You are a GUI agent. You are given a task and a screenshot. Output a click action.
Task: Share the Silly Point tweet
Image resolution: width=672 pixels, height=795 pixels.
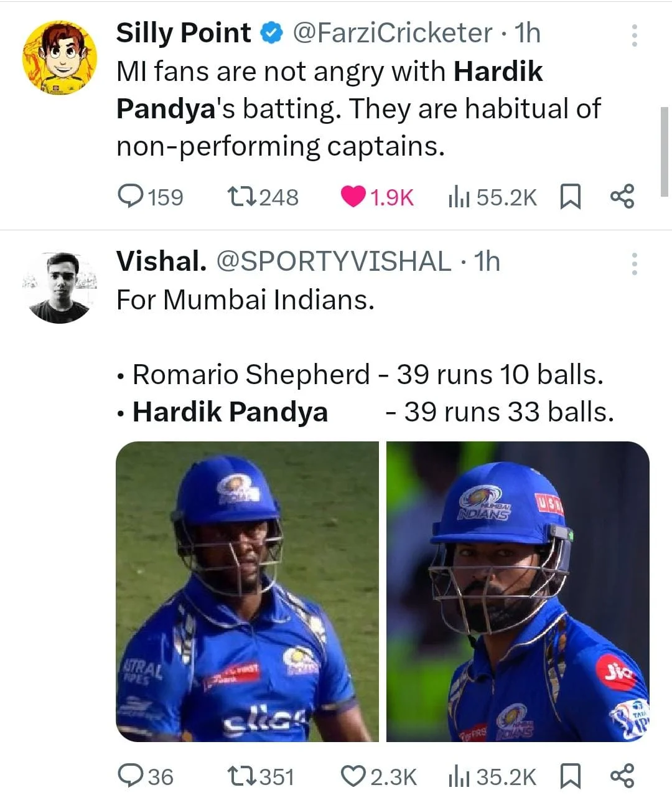[622, 197]
